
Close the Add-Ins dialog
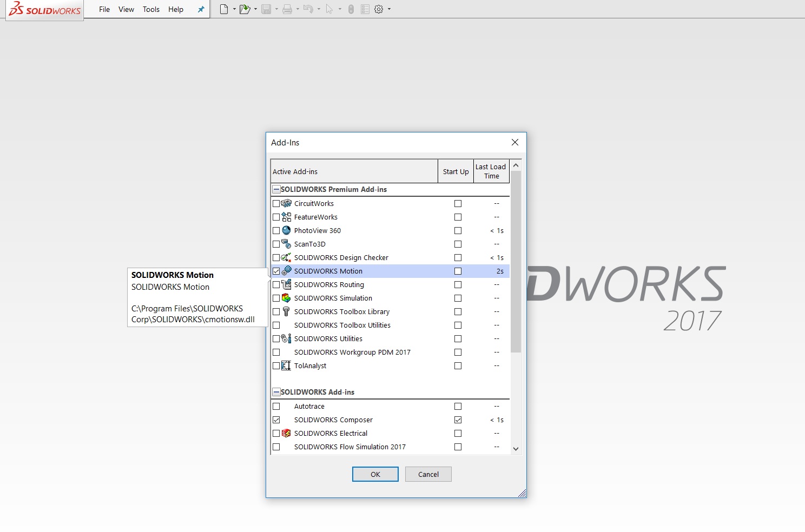(x=515, y=142)
